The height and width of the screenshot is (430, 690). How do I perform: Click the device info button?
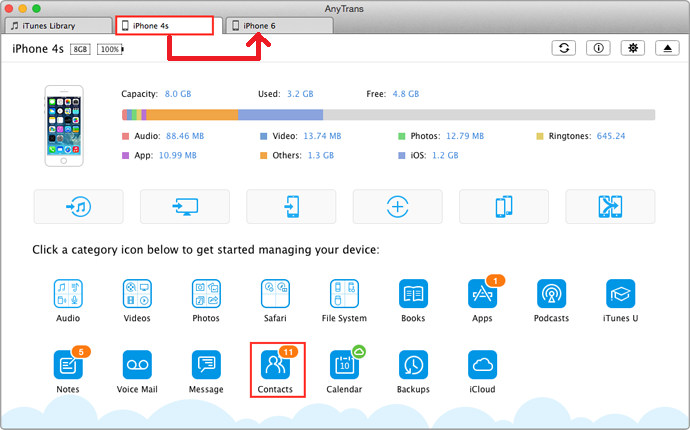pyautogui.click(x=598, y=48)
